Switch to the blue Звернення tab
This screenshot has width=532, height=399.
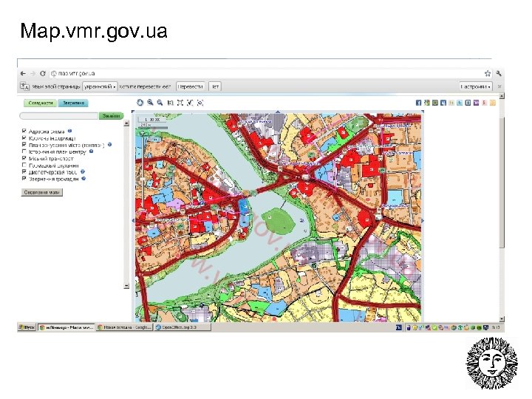[73, 103]
